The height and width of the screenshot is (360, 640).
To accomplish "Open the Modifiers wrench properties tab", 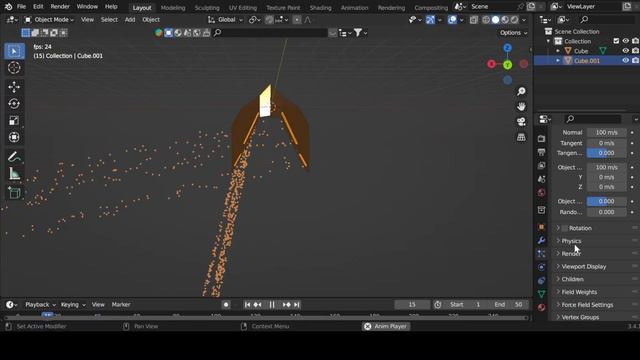I will click(541, 240).
